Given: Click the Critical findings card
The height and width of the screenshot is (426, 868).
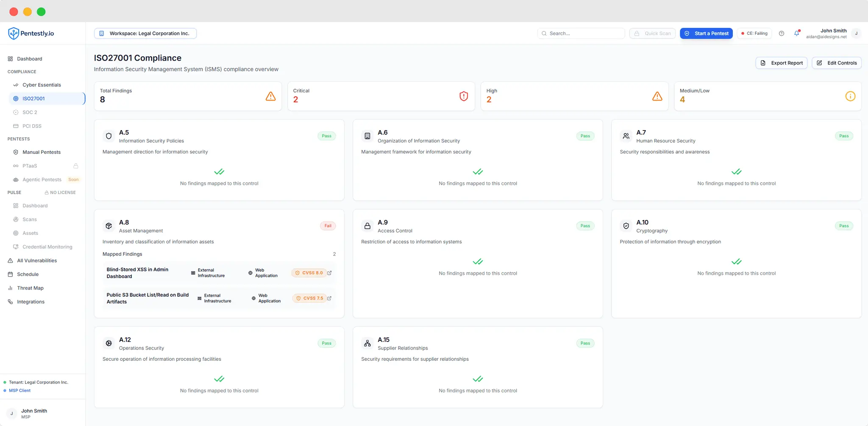Looking at the screenshot, I should (381, 96).
